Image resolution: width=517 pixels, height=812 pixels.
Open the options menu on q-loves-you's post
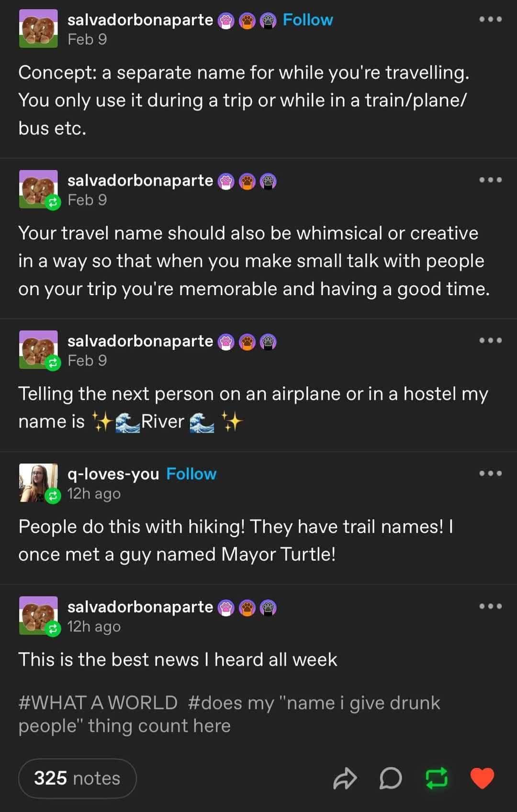[x=491, y=473]
